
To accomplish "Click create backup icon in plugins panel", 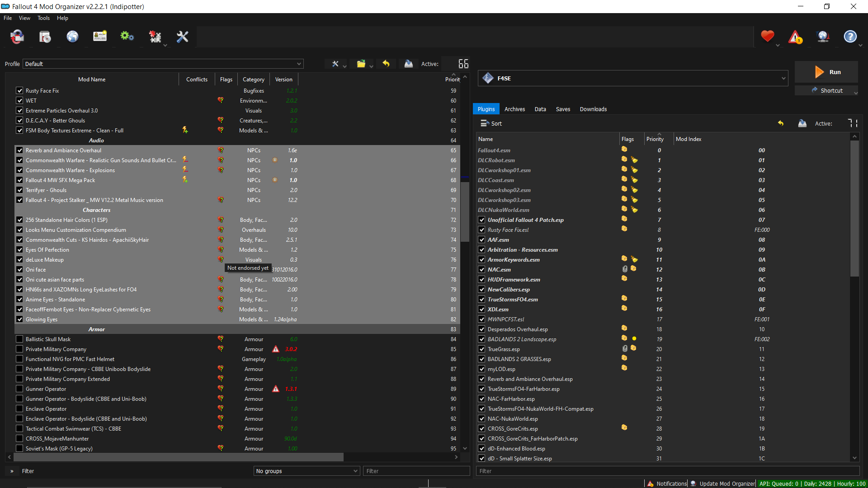I will (x=802, y=123).
